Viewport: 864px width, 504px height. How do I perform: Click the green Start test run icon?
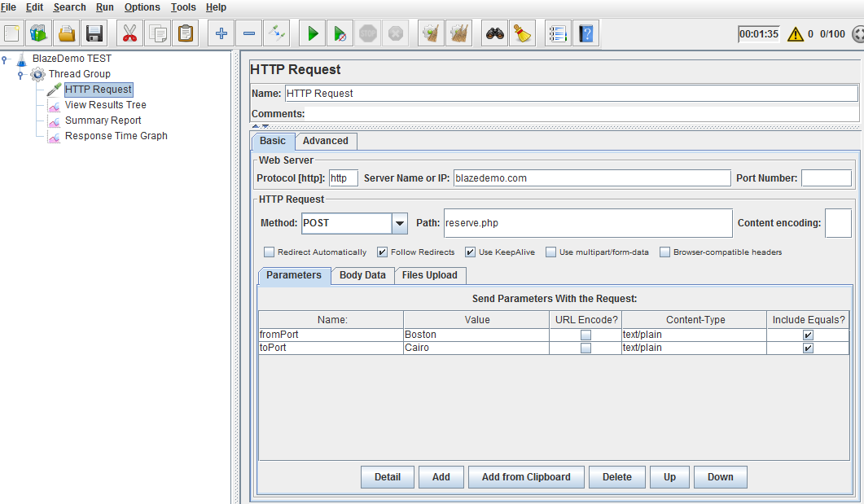tap(312, 34)
